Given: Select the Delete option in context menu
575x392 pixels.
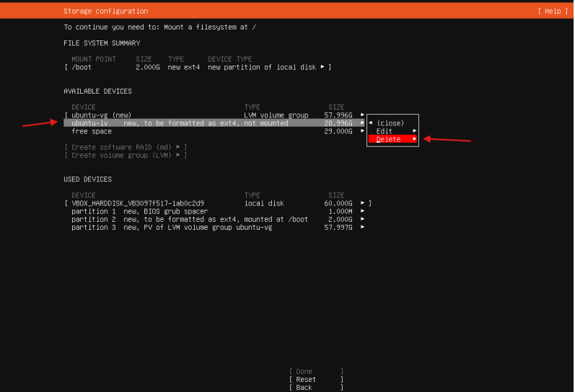Looking at the screenshot, I should click(390, 139).
